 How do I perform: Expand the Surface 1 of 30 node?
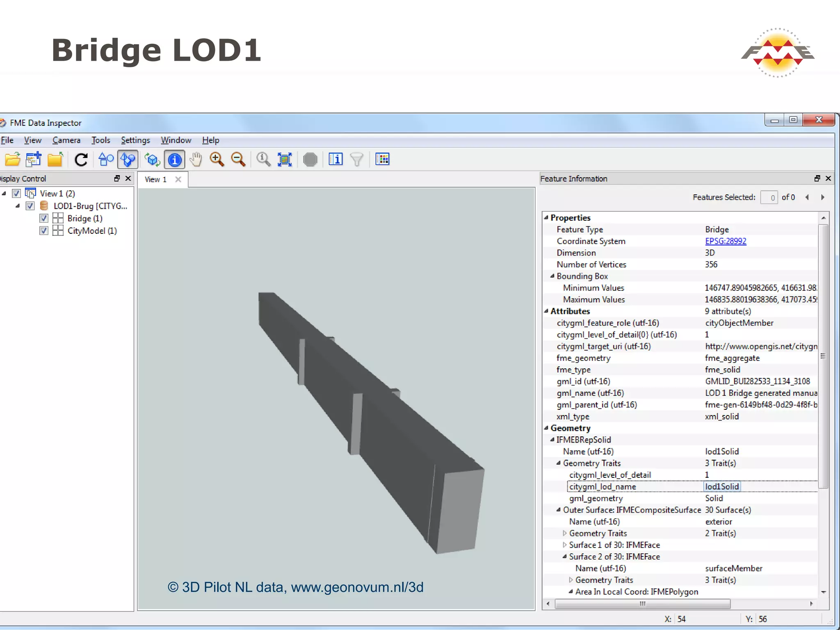click(x=565, y=545)
